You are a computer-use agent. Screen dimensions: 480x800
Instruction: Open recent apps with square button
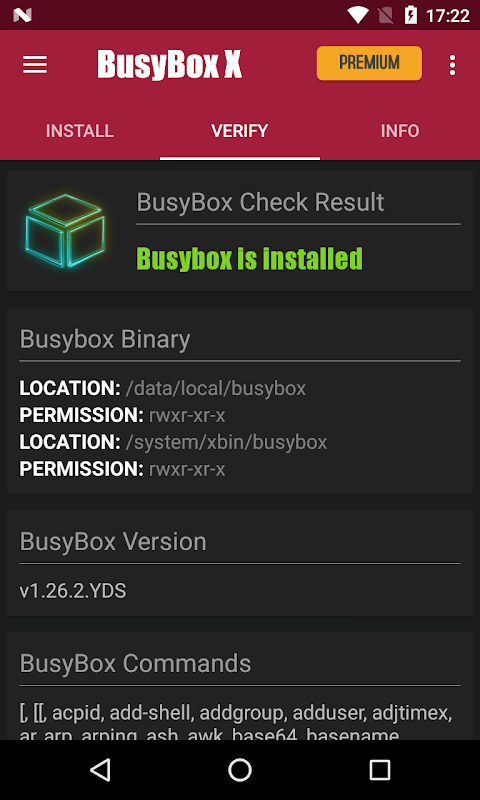click(x=380, y=769)
